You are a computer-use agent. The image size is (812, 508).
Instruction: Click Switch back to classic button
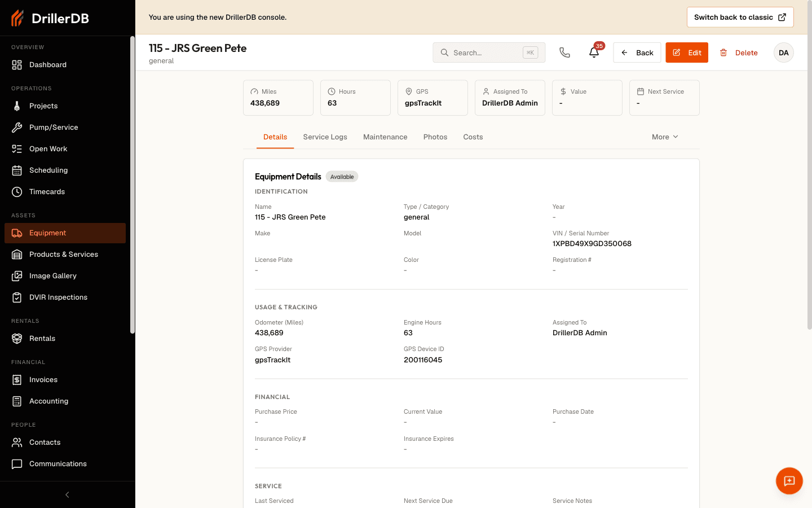pos(740,17)
